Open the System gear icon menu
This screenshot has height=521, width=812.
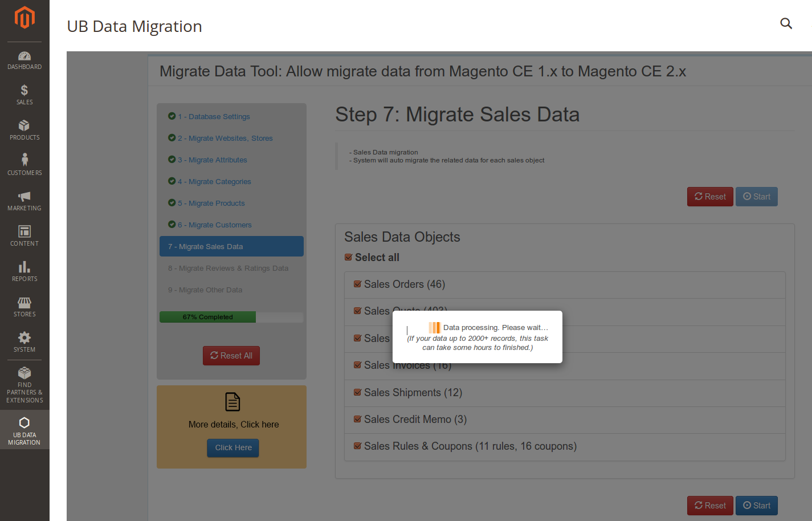click(x=25, y=337)
